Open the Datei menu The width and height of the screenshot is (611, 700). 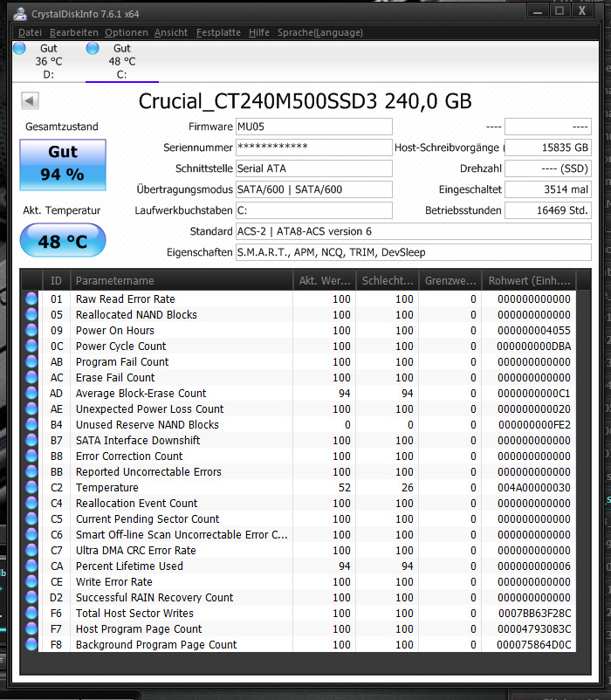[x=30, y=32]
